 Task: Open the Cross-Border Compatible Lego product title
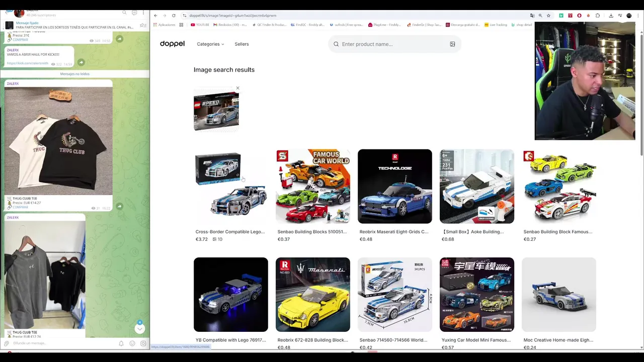coord(230,232)
